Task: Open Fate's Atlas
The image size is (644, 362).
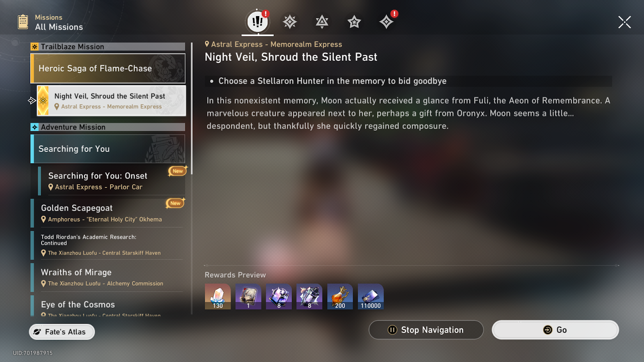Action: pyautogui.click(x=62, y=332)
